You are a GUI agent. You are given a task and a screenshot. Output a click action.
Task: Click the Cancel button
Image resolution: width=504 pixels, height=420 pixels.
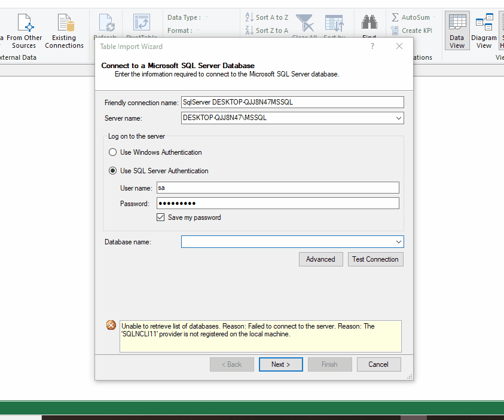(x=378, y=364)
